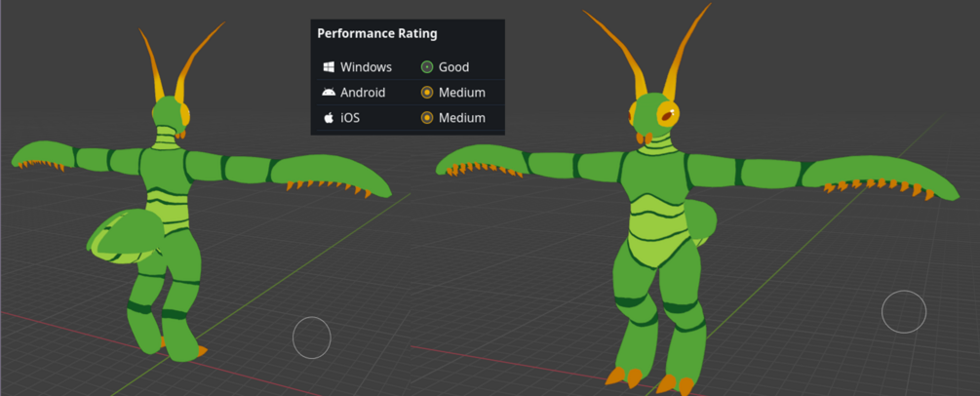
Task: Click the Medium text in iOS row
Action: 462,118
